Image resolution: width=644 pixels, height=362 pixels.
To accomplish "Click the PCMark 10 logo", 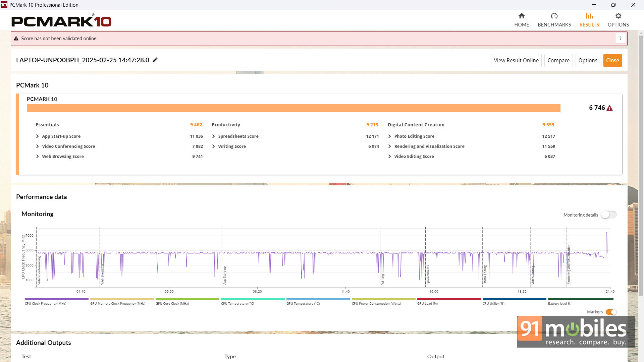I will coord(61,21).
